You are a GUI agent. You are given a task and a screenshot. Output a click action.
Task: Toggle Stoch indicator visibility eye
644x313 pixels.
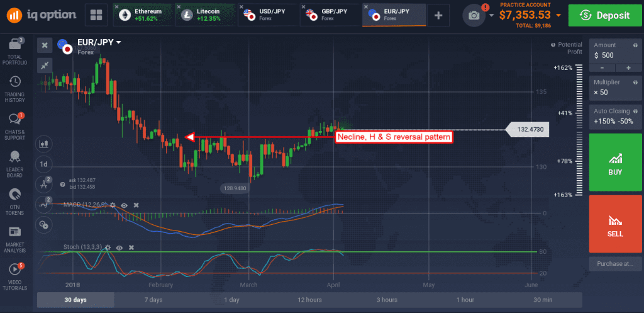point(119,248)
